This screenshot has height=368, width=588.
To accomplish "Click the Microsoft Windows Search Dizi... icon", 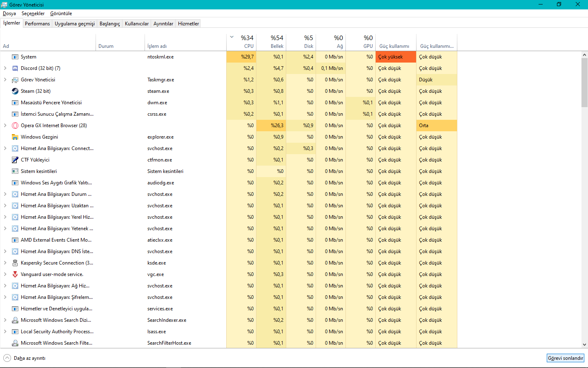I will tap(15, 320).
